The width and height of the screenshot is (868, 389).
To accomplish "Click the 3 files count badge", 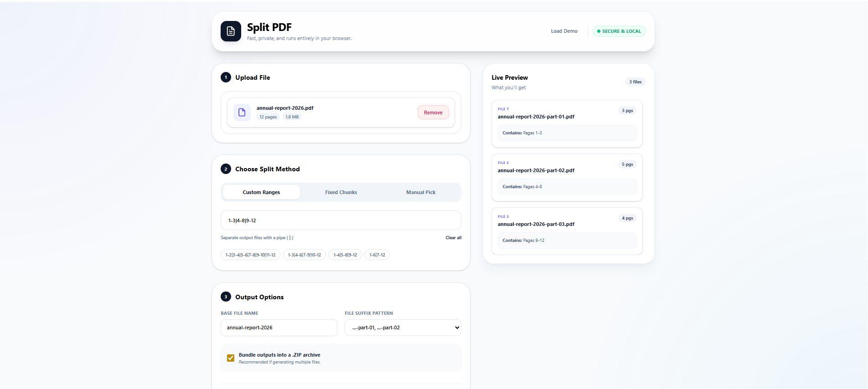I will (635, 82).
